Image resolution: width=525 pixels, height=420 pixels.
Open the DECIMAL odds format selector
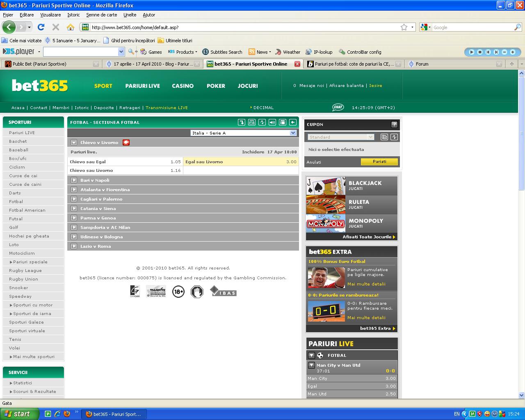[262, 107]
